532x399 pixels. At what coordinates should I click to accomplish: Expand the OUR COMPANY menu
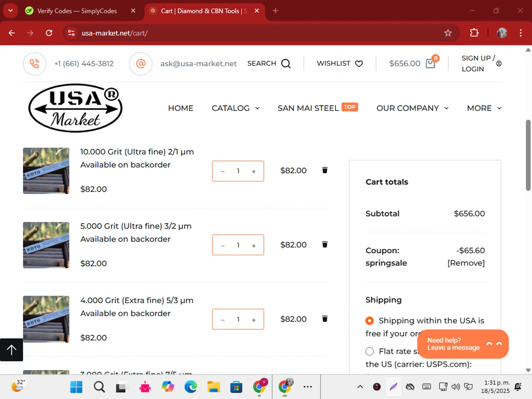tap(412, 108)
